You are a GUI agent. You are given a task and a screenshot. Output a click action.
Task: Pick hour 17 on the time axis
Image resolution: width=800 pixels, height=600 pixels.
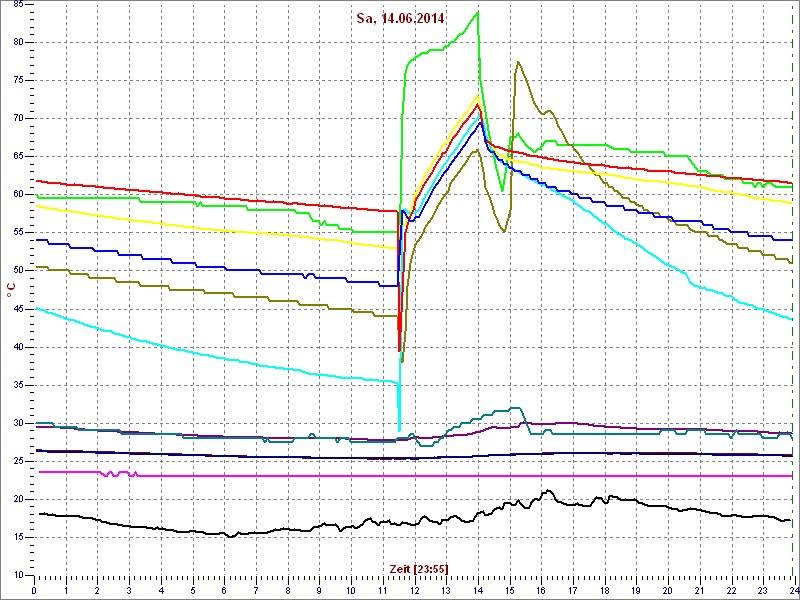573,591
